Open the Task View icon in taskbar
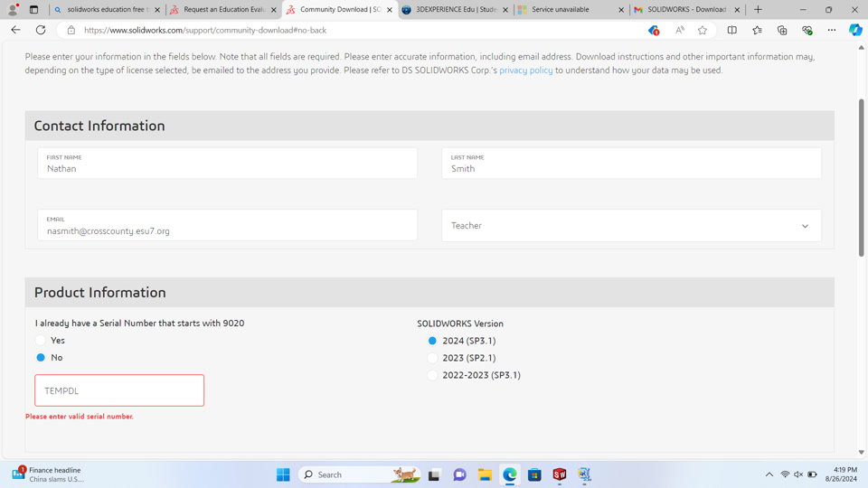This screenshot has width=868, height=488. (x=434, y=474)
